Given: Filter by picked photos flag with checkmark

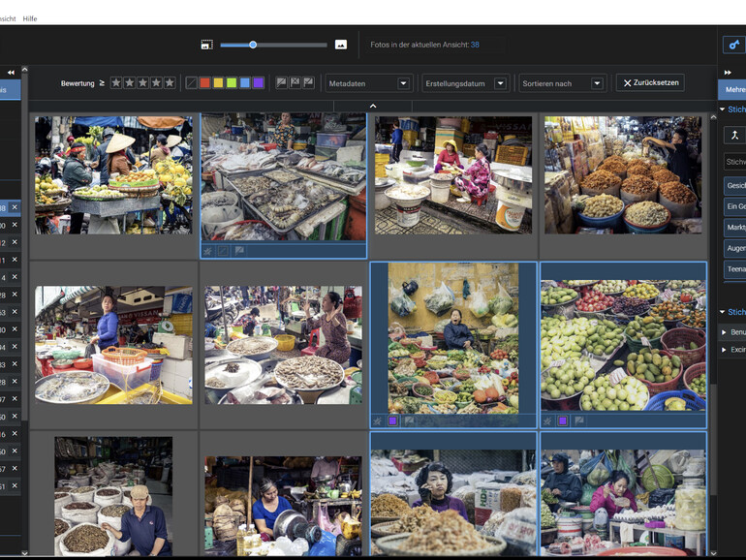Looking at the screenshot, I should [309, 82].
